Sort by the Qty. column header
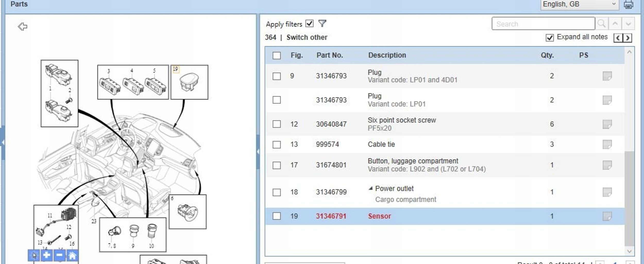 (547, 55)
